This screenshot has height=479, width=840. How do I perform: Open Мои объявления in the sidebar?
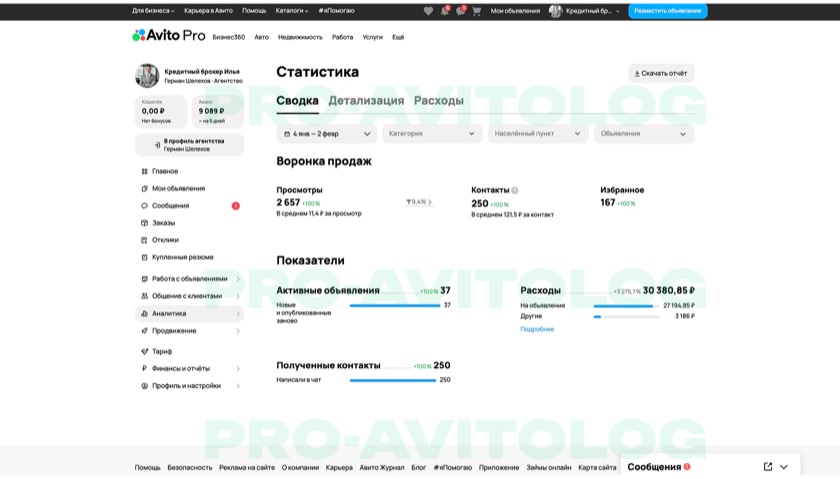click(x=178, y=189)
